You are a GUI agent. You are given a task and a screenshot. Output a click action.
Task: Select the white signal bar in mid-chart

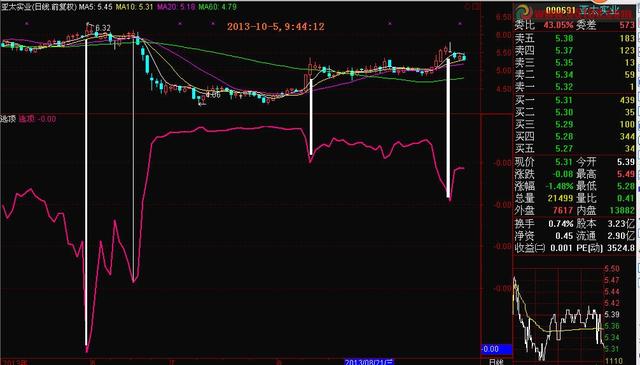[311, 117]
